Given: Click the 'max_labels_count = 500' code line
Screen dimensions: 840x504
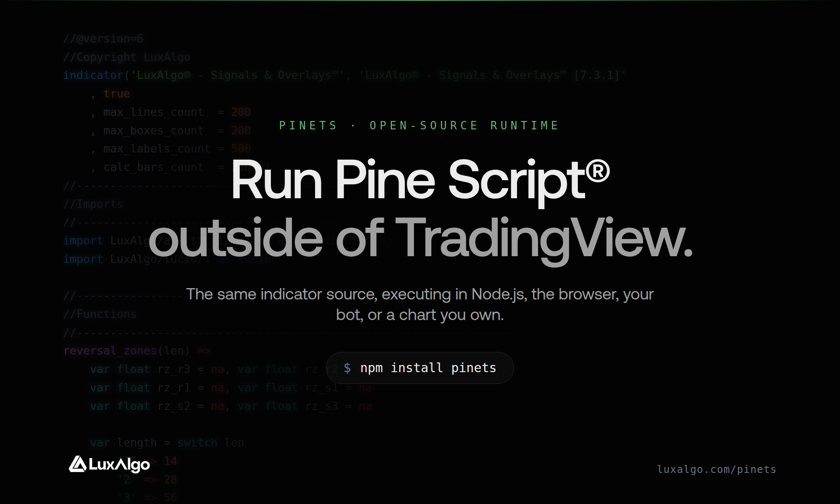Looking at the screenshot, I should click(171, 149).
